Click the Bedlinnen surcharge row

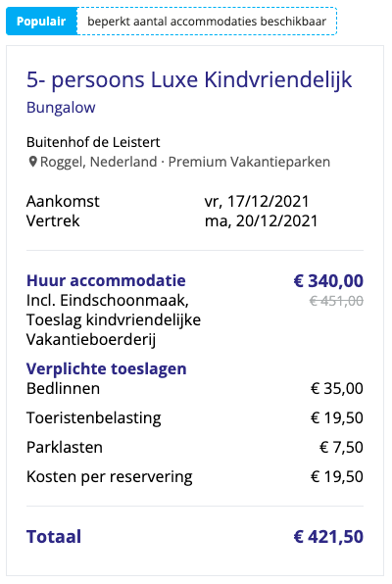pyautogui.click(x=195, y=389)
